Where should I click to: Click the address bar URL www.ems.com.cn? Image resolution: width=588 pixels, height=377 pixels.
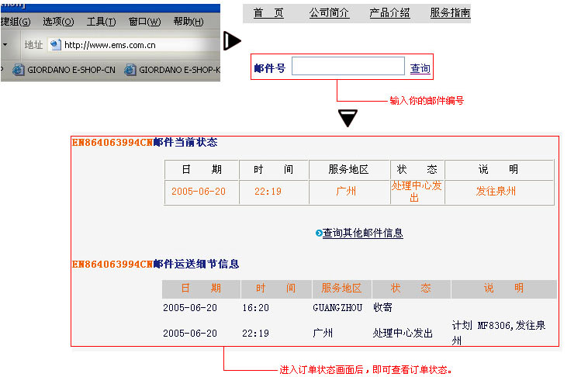point(110,45)
